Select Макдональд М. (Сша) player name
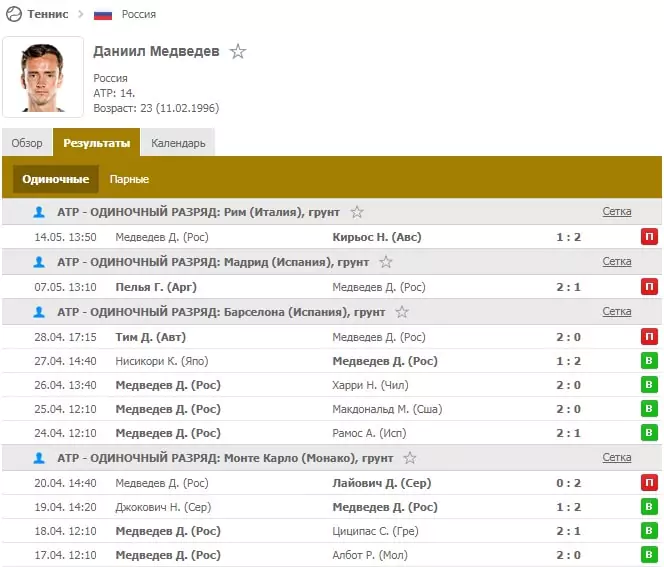 click(387, 409)
